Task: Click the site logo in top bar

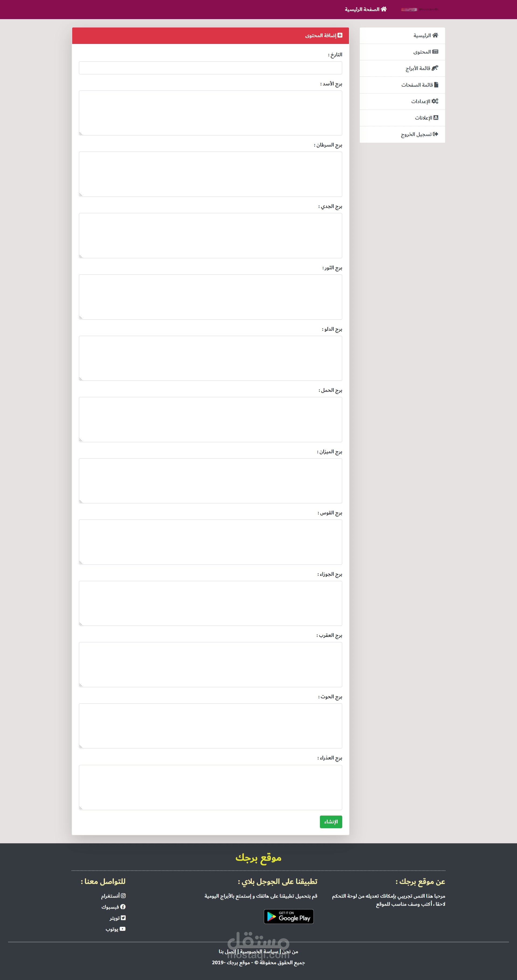Action: pos(420,9)
